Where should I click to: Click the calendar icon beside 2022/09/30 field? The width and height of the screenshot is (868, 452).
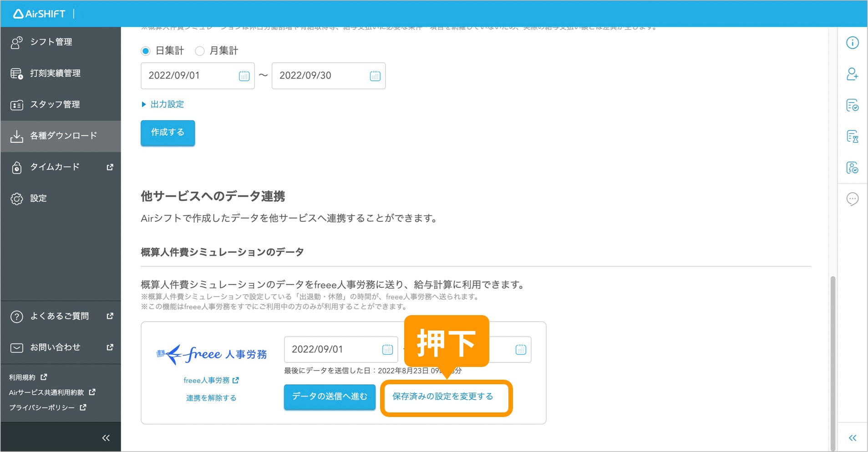[375, 75]
